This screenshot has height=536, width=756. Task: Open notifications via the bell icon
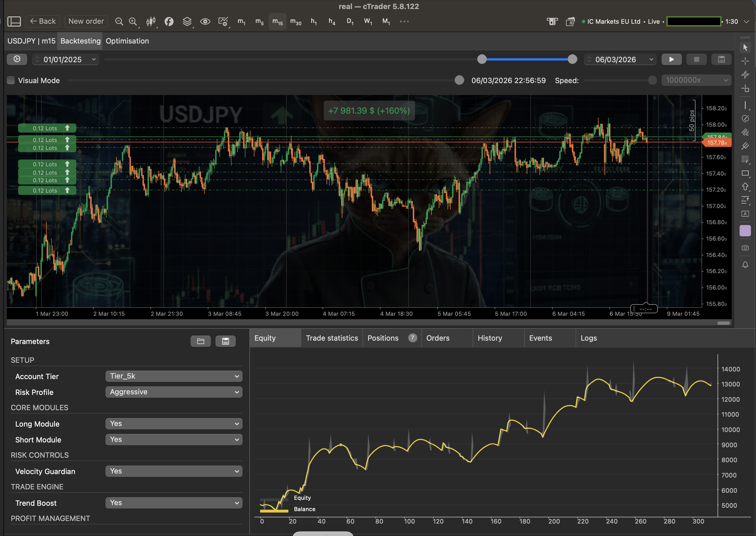745,265
